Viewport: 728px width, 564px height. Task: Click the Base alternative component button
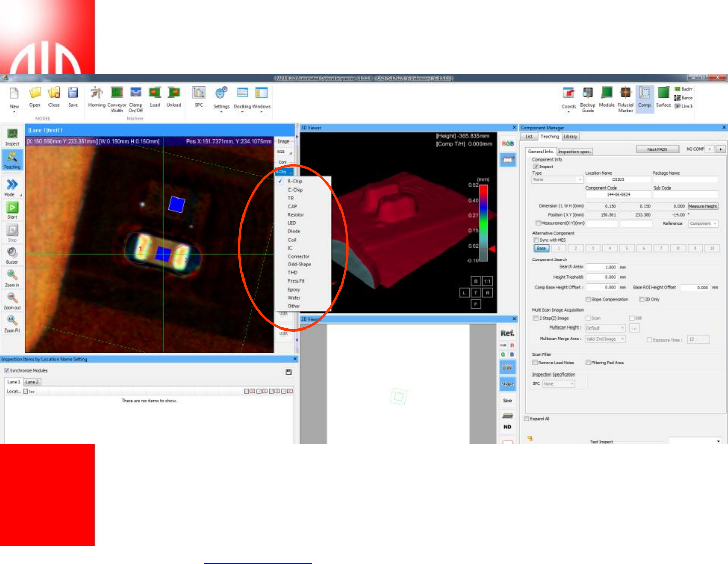coord(541,248)
